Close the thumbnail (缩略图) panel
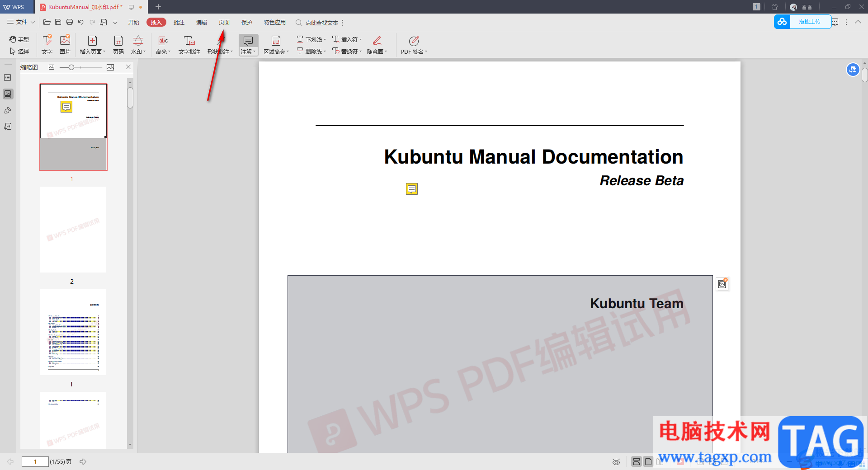This screenshot has width=868, height=470. pyautogui.click(x=128, y=67)
